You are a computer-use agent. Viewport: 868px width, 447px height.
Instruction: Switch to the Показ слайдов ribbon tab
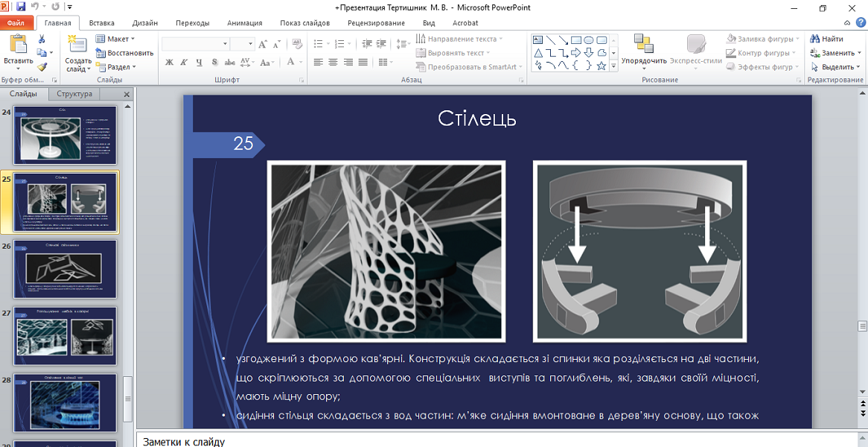click(x=305, y=23)
